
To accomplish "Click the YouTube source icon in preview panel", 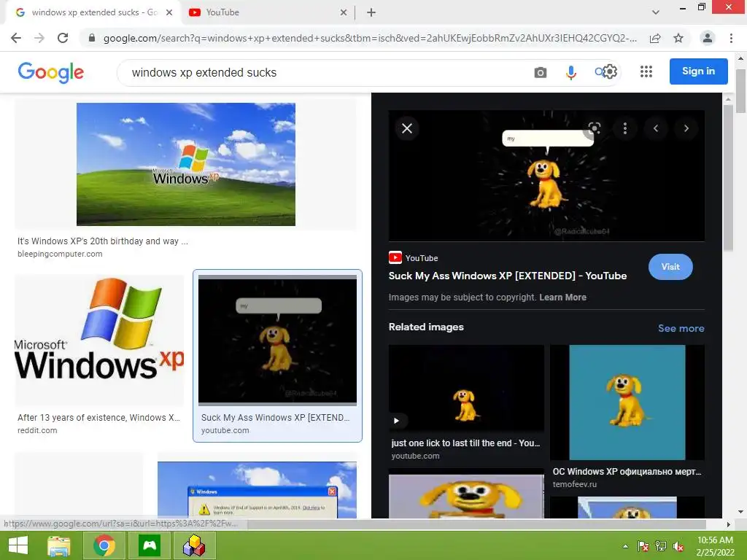I will pos(395,257).
